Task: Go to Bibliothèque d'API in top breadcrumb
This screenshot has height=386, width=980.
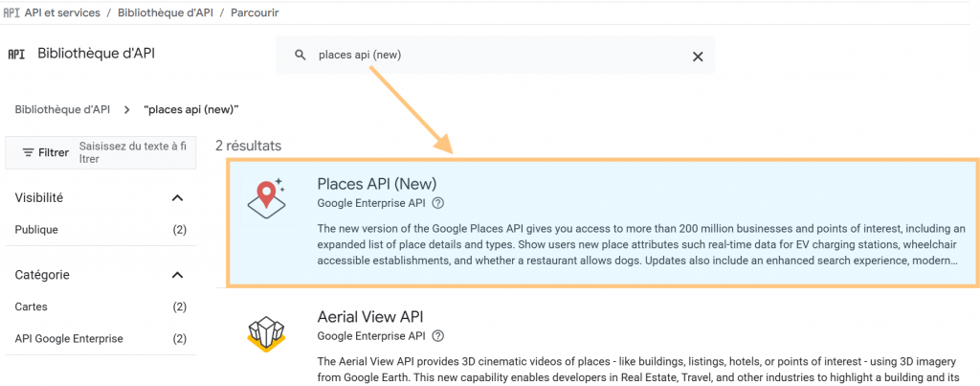Action: [165, 13]
